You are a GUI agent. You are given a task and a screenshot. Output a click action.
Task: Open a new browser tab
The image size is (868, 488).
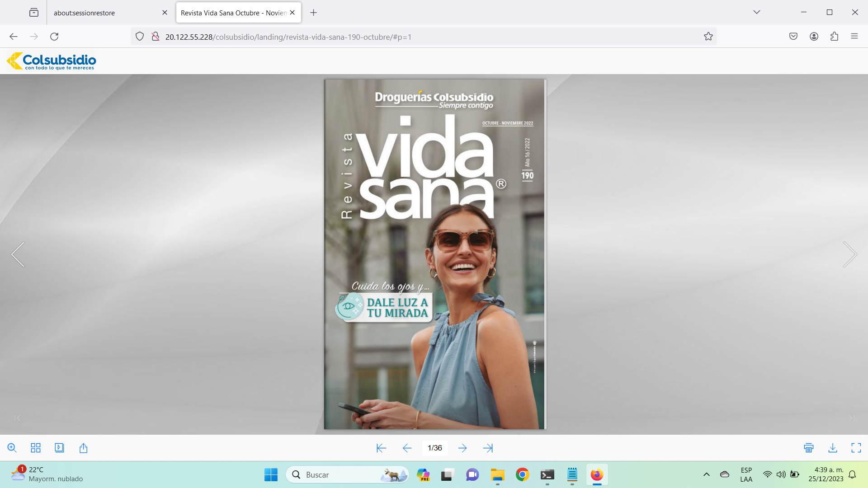tap(313, 13)
